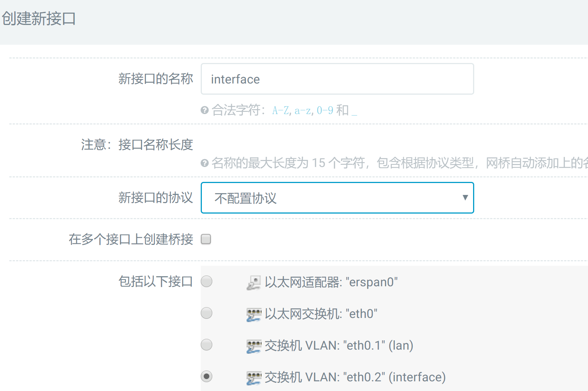588x391 pixels.
Task: Click the 交换机 VLAN "eth0.1" (lan) label
Action: [339, 346]
